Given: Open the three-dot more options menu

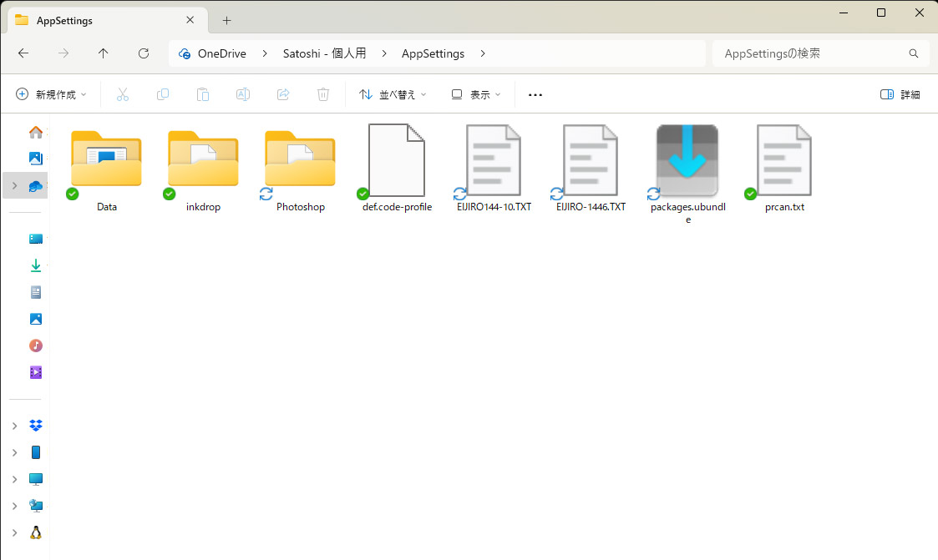Looking at the screenshot, I should pos(535,94).
